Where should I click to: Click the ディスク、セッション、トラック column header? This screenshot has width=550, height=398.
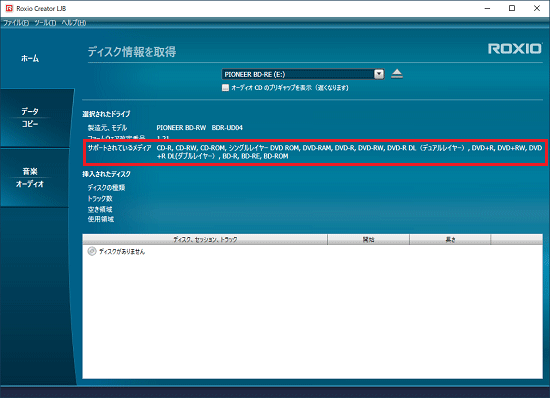(x=205, y=240)
